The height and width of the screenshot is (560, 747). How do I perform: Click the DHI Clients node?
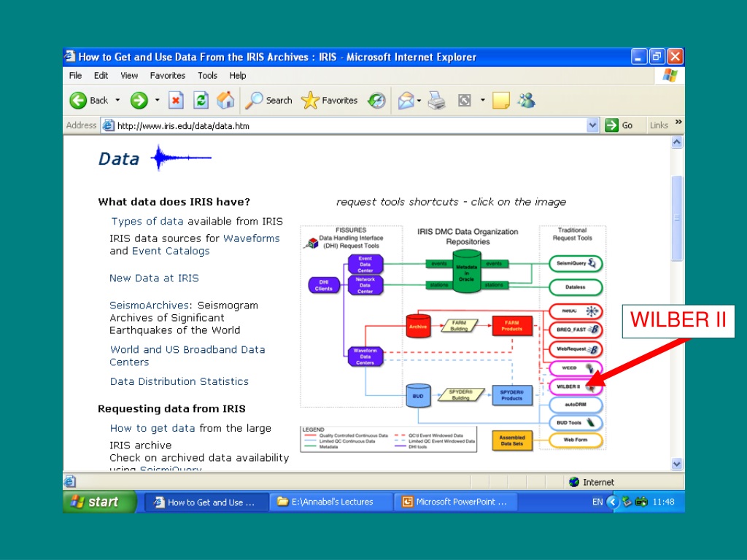coord(324,285)
